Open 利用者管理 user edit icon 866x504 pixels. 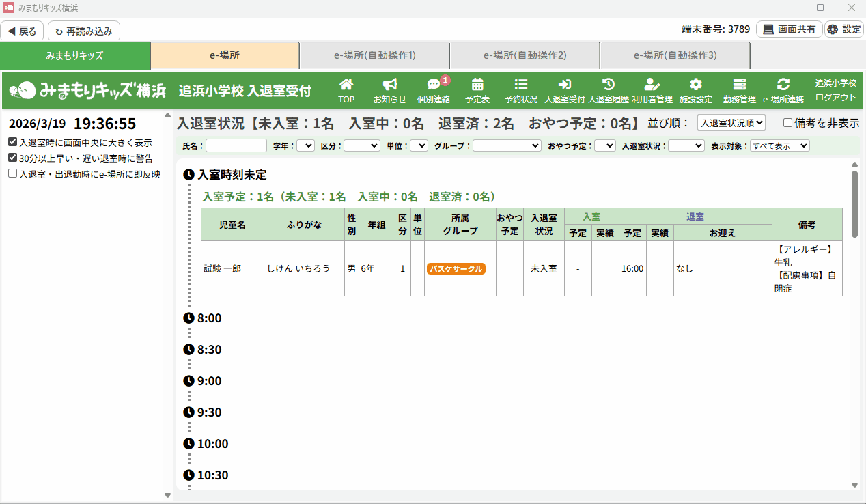652,84
